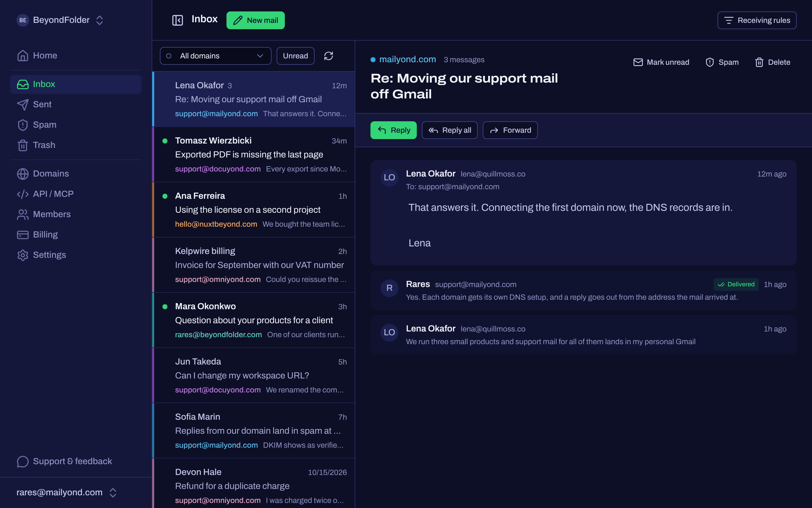Click the refresh icon in the mail list

(329, 56)
